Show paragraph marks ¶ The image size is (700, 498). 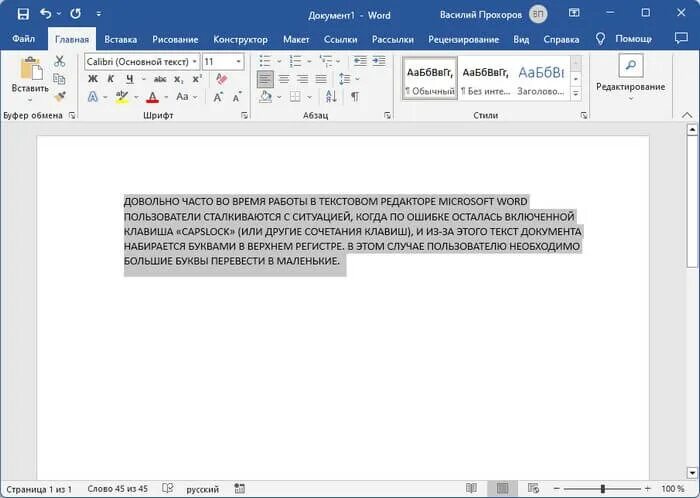[x=355, y=97]
